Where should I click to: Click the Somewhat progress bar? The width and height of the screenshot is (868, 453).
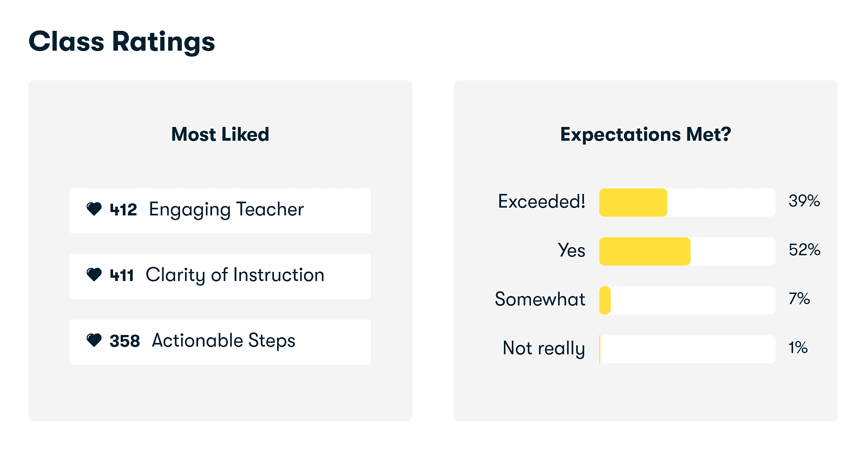pyautogui.click(x=687, y=300)
